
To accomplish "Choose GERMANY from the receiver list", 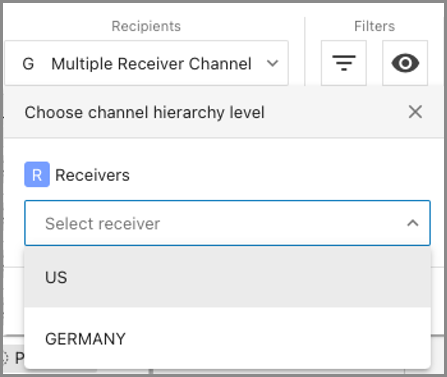I will [x=227, y=338].
